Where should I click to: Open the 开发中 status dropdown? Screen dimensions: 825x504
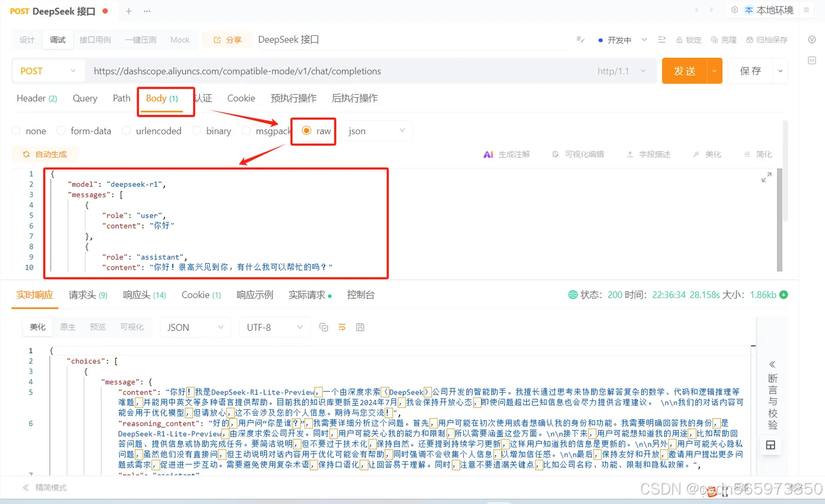pyautogui.click(x=622, y=40)
